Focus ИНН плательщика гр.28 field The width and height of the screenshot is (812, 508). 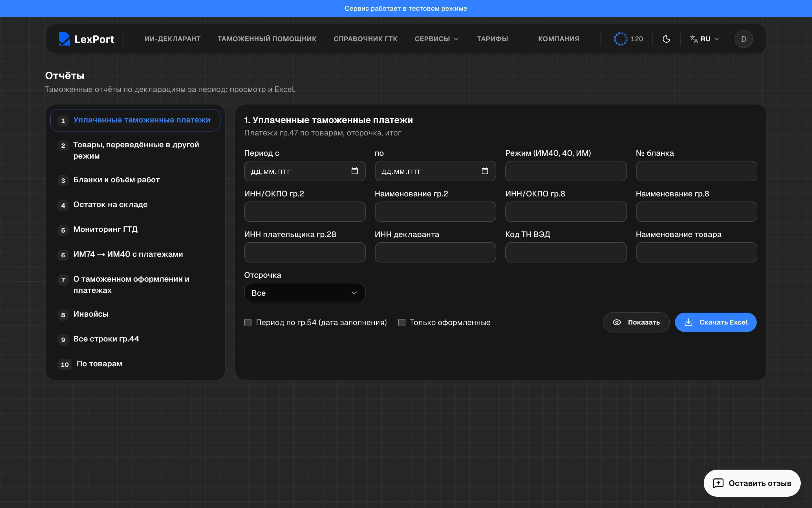(x=305, y=252)
